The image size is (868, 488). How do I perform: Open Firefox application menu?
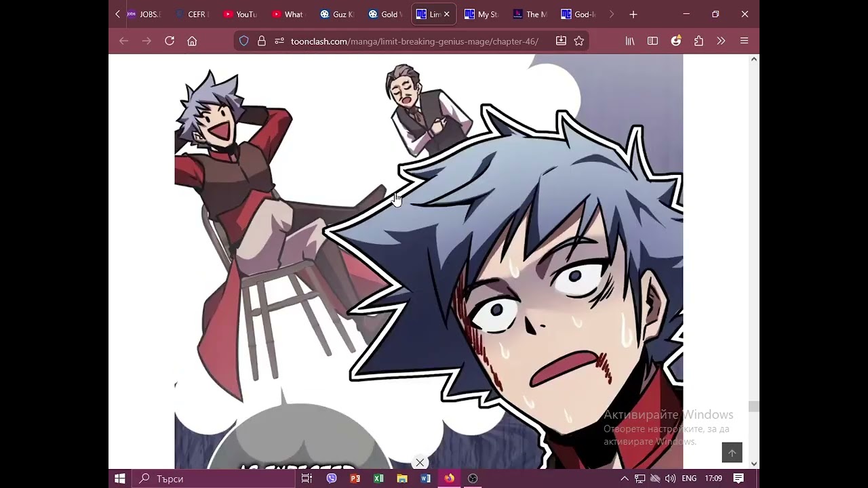(744, 41)
